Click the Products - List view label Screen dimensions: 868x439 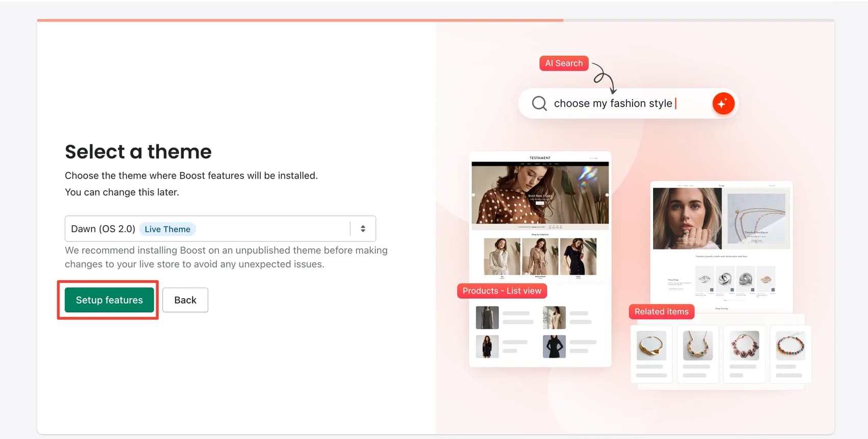pos(502,291)
